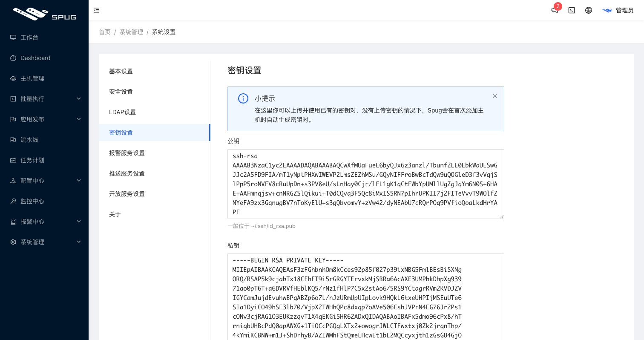The height and width of the screenshot is (340, 644).
Task: Toggle the 系统管理 submenu arrow
Action: (79, 242)
